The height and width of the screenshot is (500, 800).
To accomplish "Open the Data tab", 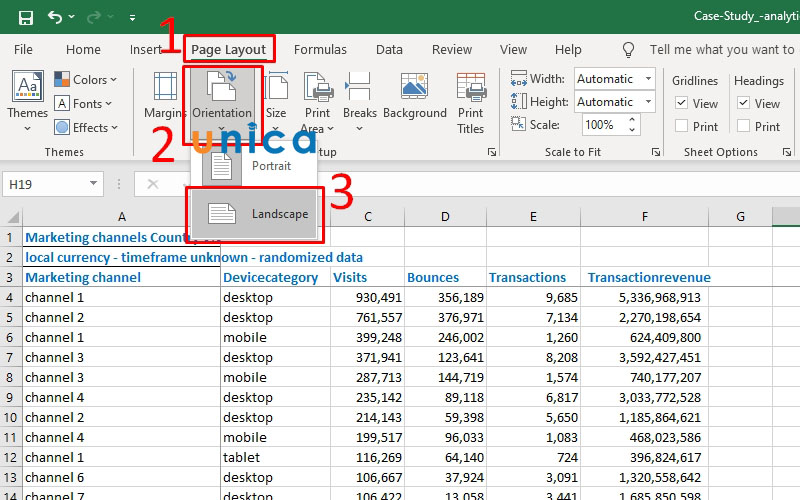I will (x=389, y=49).
